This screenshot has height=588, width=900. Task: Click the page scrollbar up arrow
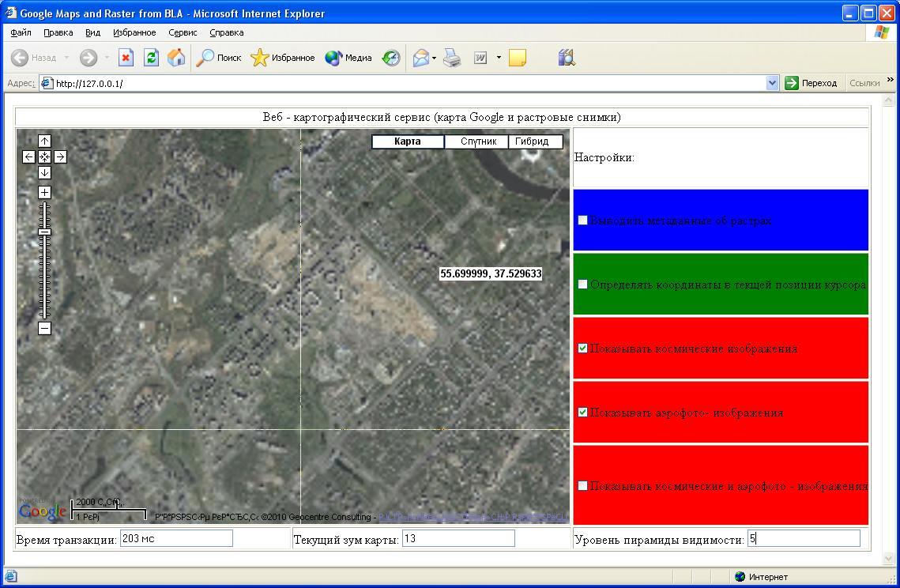888,100
